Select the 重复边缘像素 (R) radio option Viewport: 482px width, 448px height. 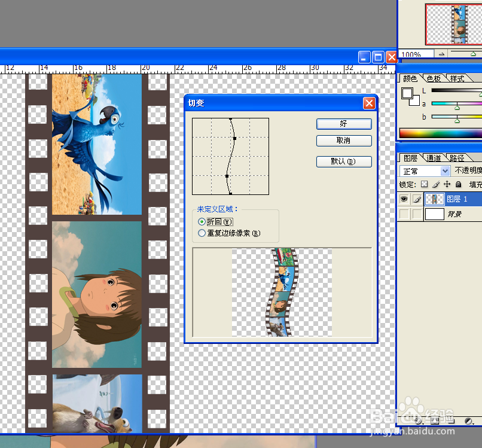click(x=202, y=233)
